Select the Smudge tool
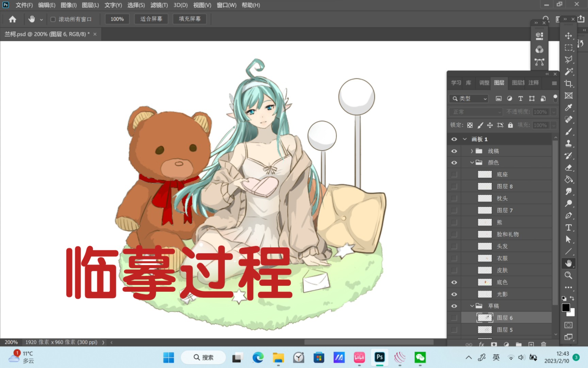 click(x=568, y=191)
